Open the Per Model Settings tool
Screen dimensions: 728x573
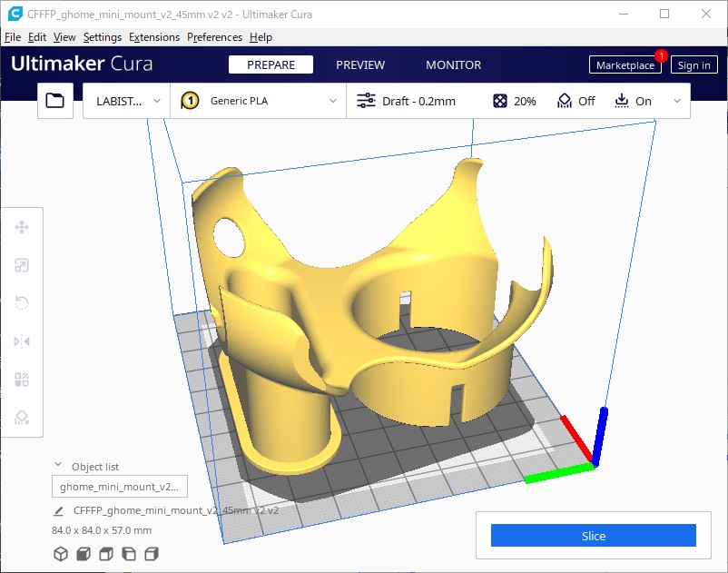pos(22,380)
